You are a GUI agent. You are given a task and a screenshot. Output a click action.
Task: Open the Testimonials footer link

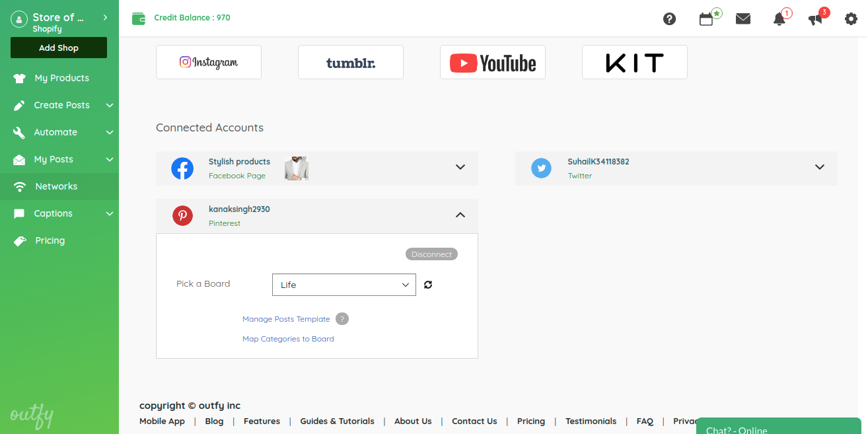pos(591,421)
